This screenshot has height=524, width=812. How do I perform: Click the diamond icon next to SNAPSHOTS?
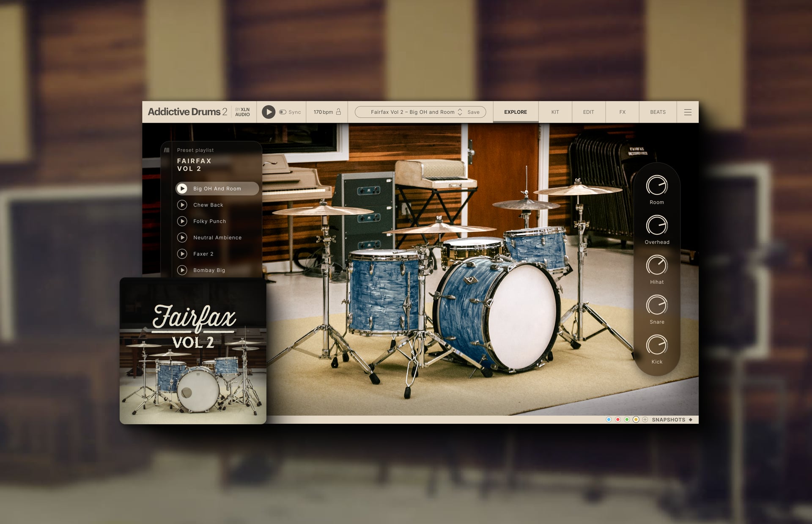click(x=691, y=420)
